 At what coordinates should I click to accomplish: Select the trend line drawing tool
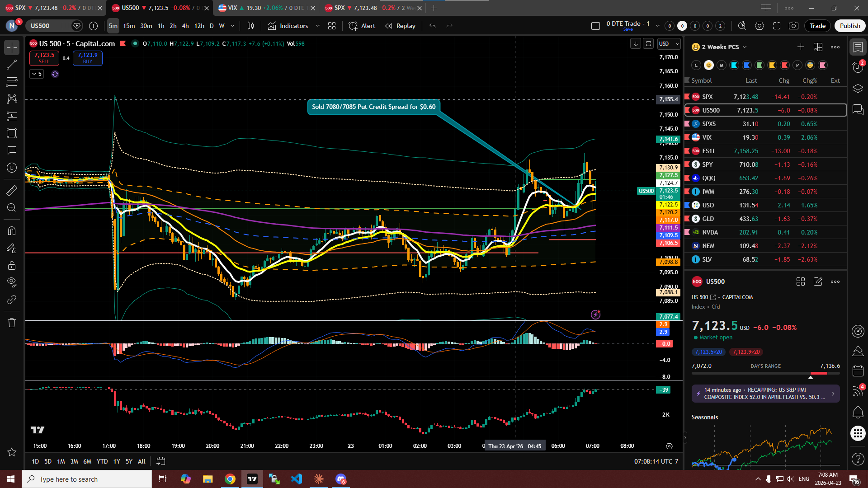(x=12, y=64)
